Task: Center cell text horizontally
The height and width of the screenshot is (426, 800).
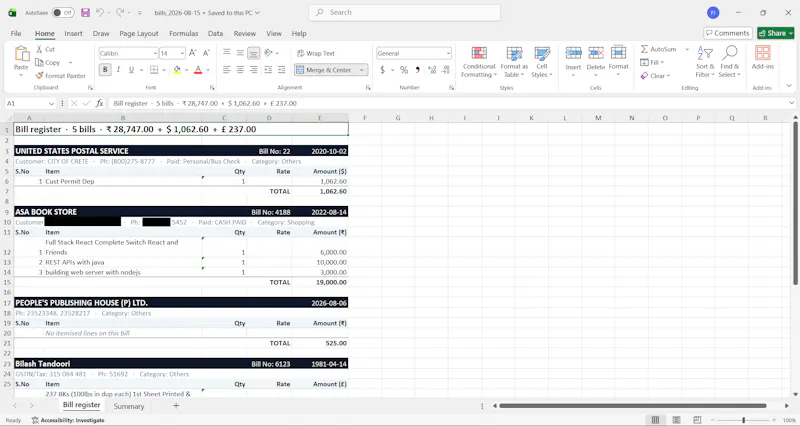Action: pos(240,69)
